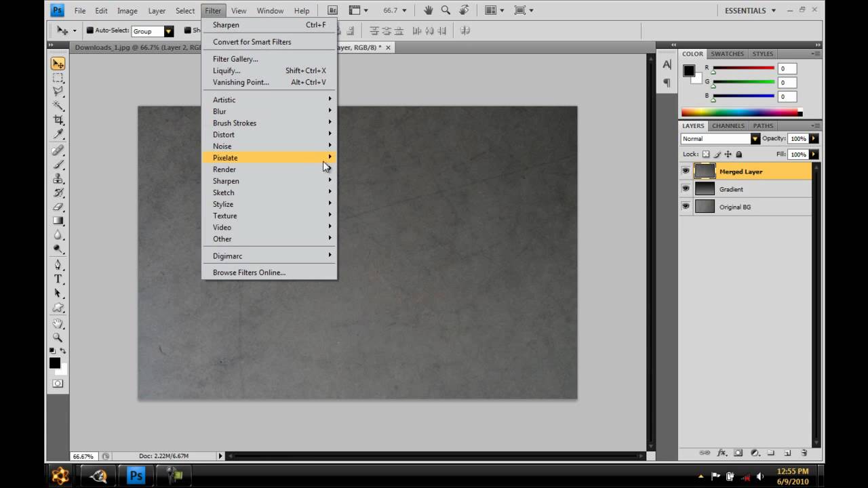Image resolution: width=868 pixels, height=488 pixels.
Task: Open the Paragraph panel icon
Action: point(667,83)
